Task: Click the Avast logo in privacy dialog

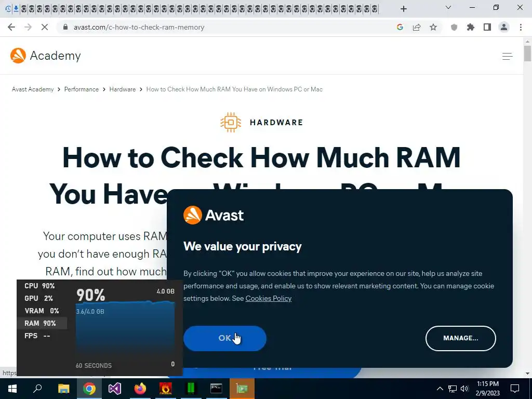Action: (214, 215)
